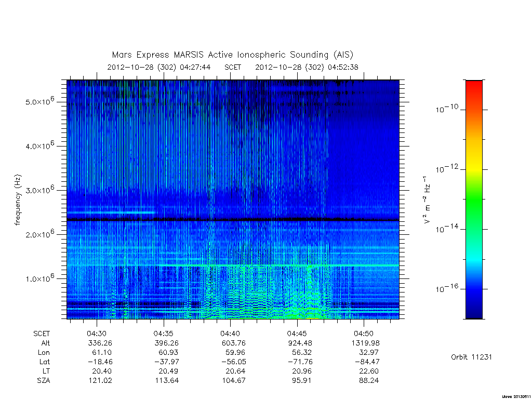Click local time value '20.96'
The height and width of the screenshot is (399, 532).
pyautogui.click(x=302, y=371)
